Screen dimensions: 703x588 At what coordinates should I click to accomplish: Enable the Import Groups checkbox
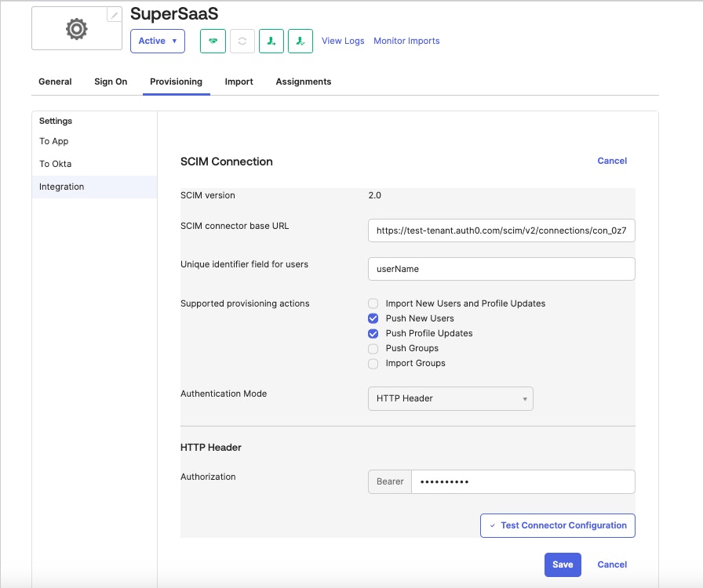[373, 363]
